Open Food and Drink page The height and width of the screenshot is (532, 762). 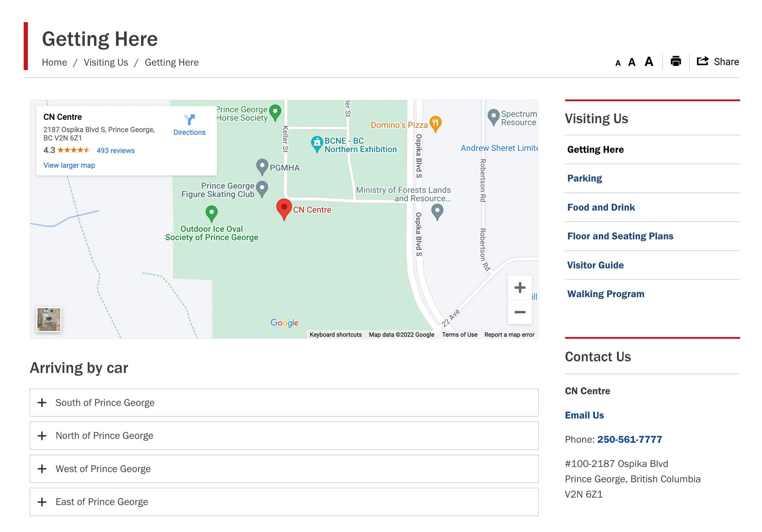pos(601,207)
